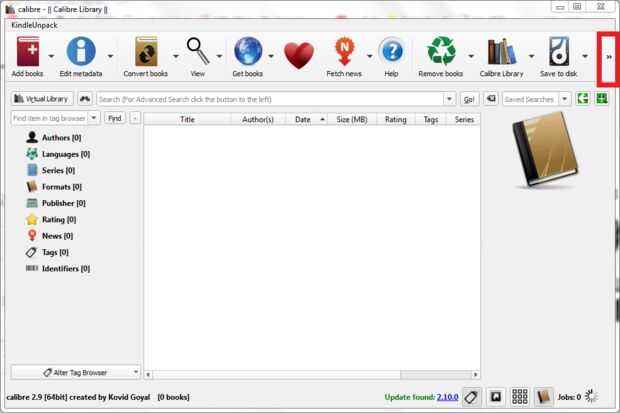Expand Calibre Library dropdown arrow
620x413 pixels.
click(531, 56)
